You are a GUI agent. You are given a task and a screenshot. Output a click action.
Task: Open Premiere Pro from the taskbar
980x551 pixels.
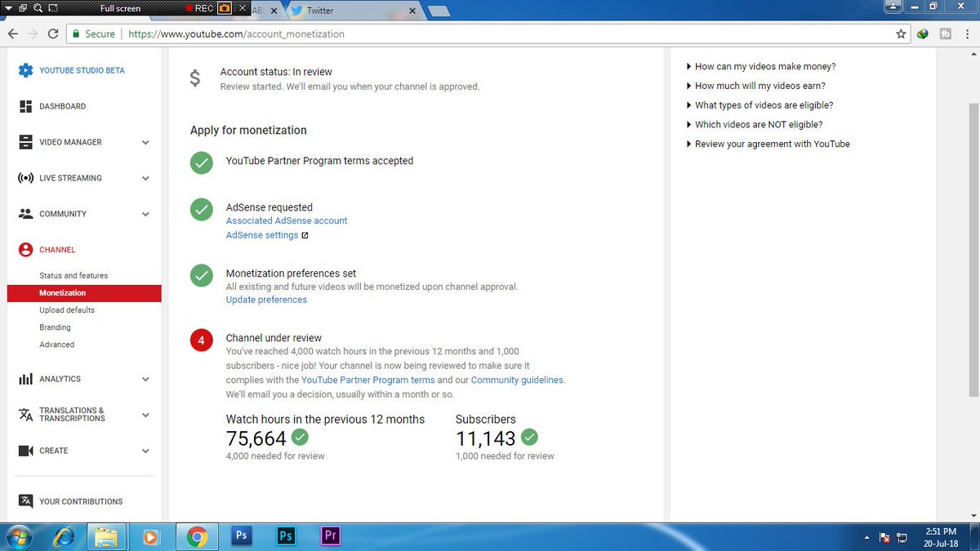[x=331, y=536]
